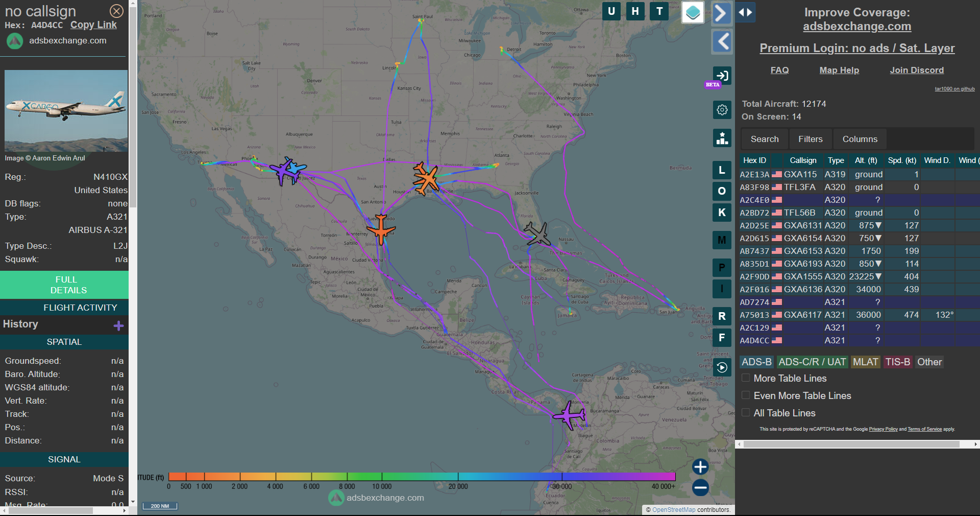Image resolution: width=980 pixels, height=516 pixels.
Task: Toggle the H map button
Action: coord(635,11)
